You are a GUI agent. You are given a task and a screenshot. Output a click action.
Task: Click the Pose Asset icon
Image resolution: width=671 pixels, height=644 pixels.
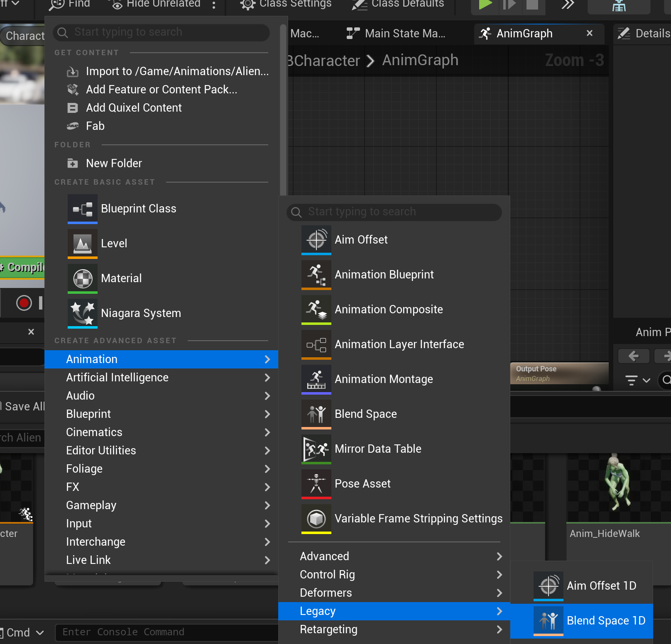click(x=316, y=484)
